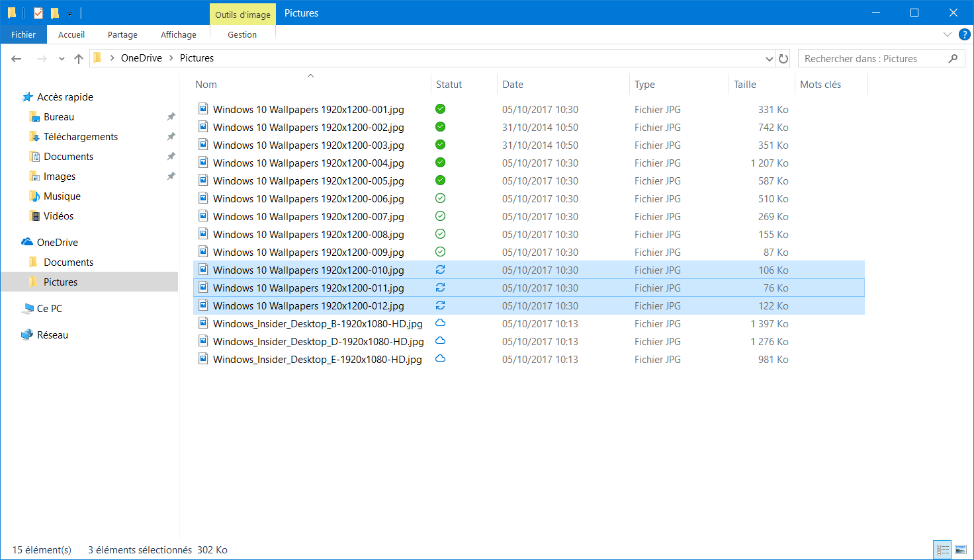Select Réseau in the navigation pane
Viewport: 974px width, 560px height.
[52, 335]
